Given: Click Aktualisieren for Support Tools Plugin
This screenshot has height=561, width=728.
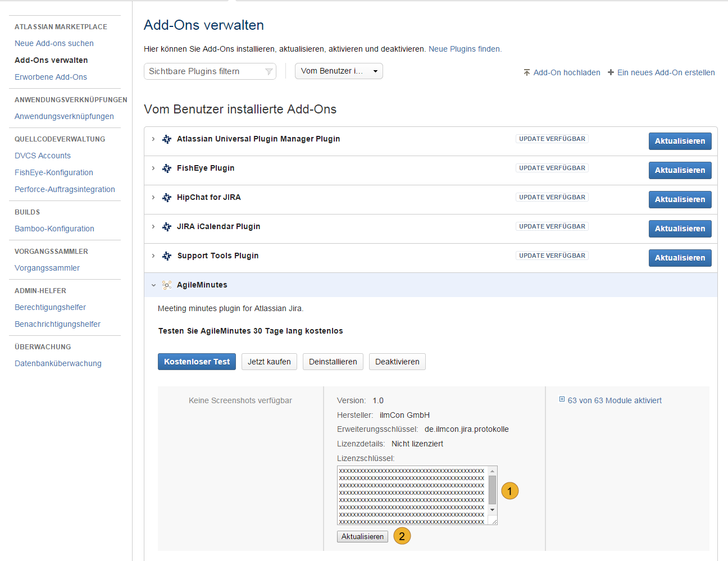Looking at the screenshot, I should [x=680, y=258].
